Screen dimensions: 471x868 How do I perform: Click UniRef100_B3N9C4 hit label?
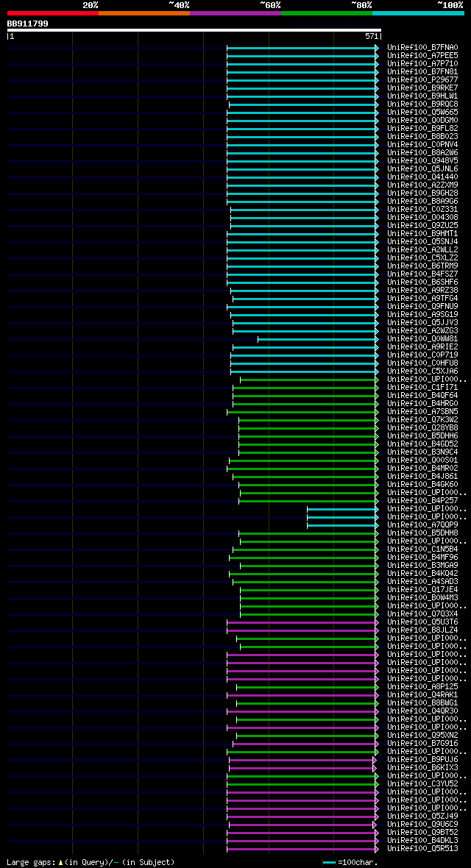tap(422, 452)
